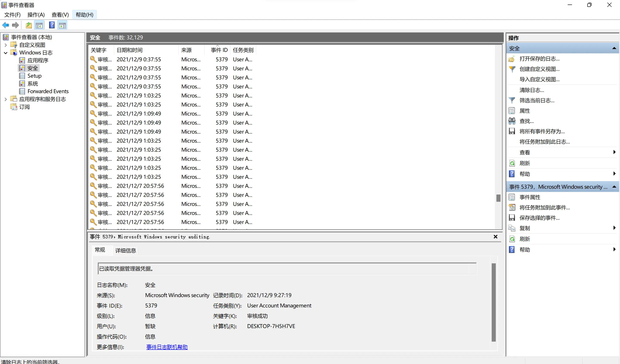This screenshot has width=620, height=364.
Task: Expand 应用程序和服务日志 tree node
Action: 6,99
